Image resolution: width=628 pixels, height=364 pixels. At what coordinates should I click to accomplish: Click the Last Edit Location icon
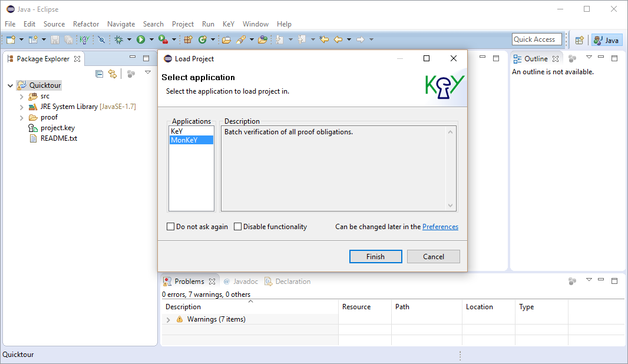(x=324, y=39)
